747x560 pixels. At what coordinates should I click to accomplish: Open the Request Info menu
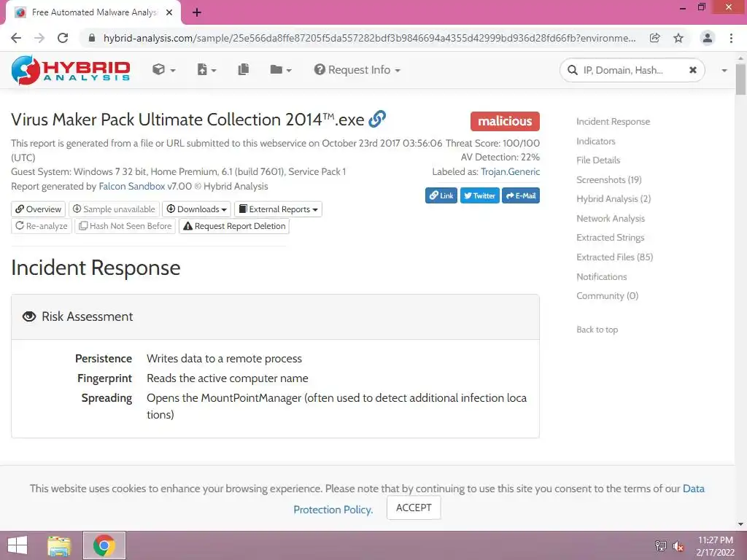tap(357, 70)
